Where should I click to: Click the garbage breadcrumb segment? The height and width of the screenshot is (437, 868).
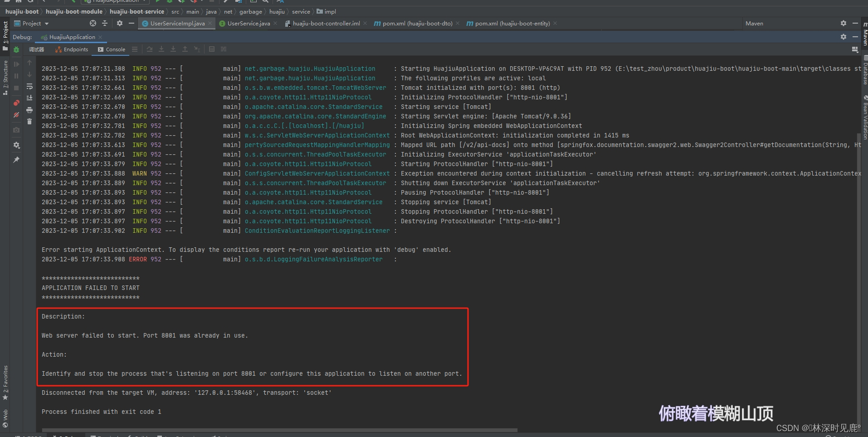pos(251,12)
